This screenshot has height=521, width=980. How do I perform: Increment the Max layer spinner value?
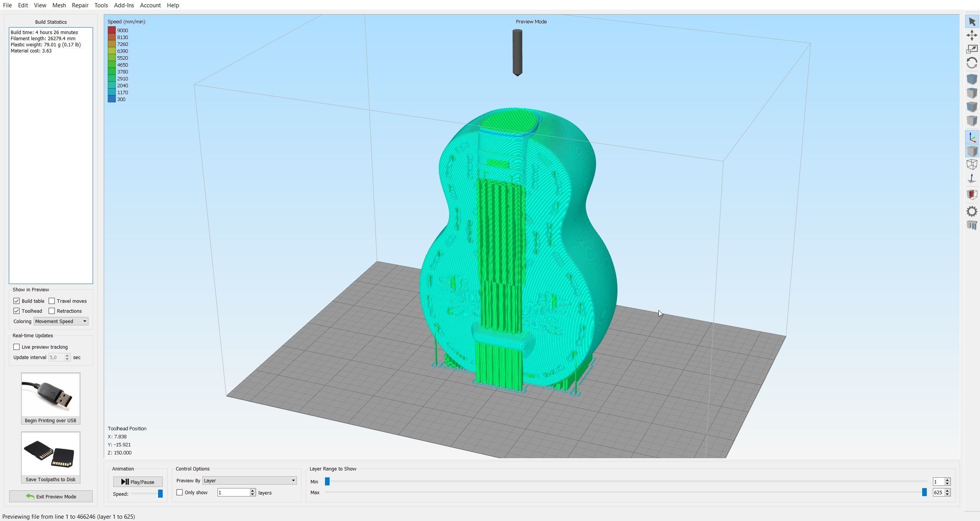[x=947, y=490]
